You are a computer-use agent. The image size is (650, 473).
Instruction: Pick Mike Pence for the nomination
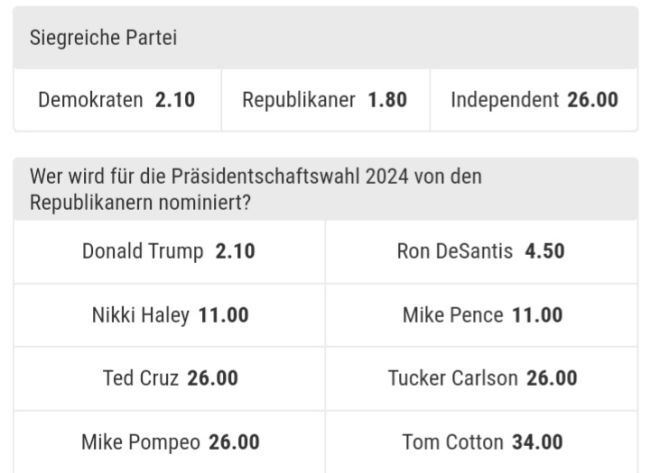coord(481,315)
